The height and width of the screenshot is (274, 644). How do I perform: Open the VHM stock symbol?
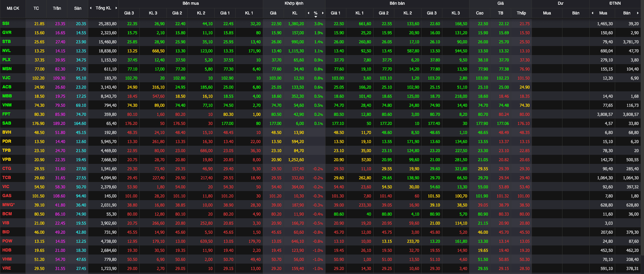point(7,259)
